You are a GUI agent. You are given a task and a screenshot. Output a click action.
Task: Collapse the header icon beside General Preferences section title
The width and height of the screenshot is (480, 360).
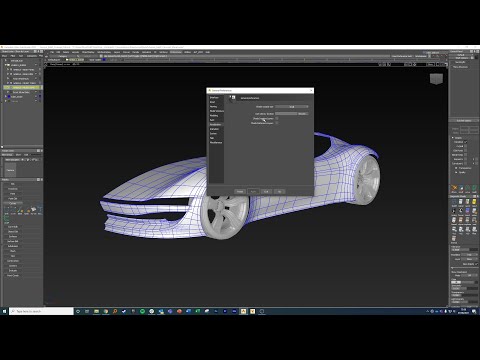click(233, 97)
